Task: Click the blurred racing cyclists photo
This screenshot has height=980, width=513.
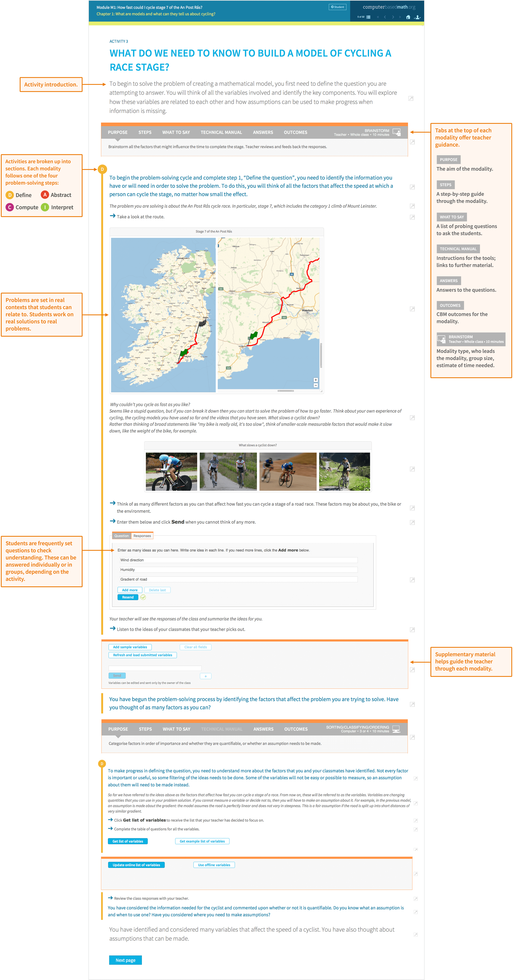Action: click(x=288, y=471)
